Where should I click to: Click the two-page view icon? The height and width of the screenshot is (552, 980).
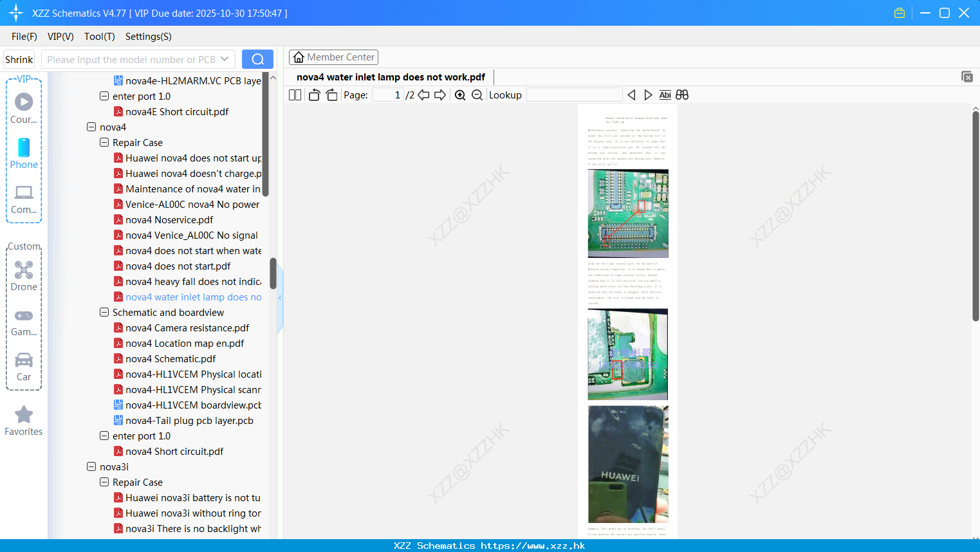coord(295,95)
